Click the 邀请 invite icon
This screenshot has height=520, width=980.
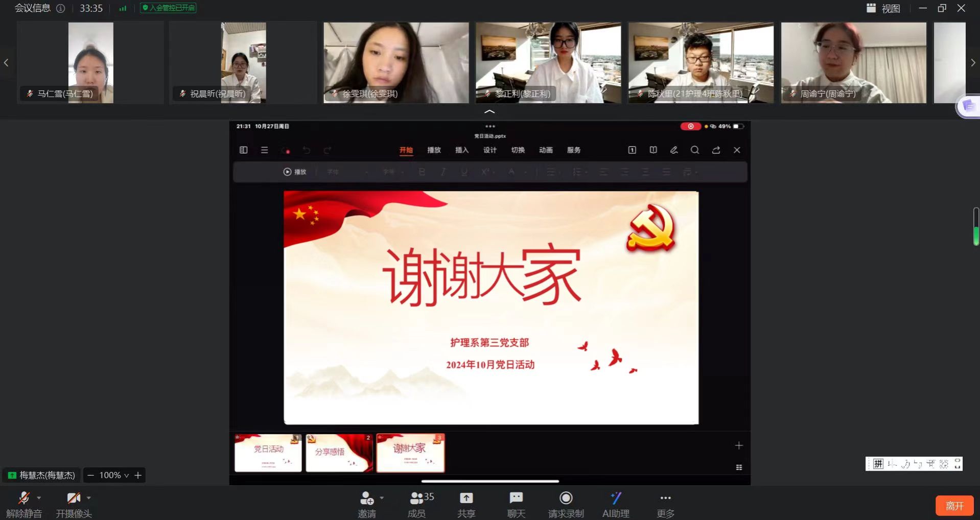pyautogui.click(x=366, y=498)
